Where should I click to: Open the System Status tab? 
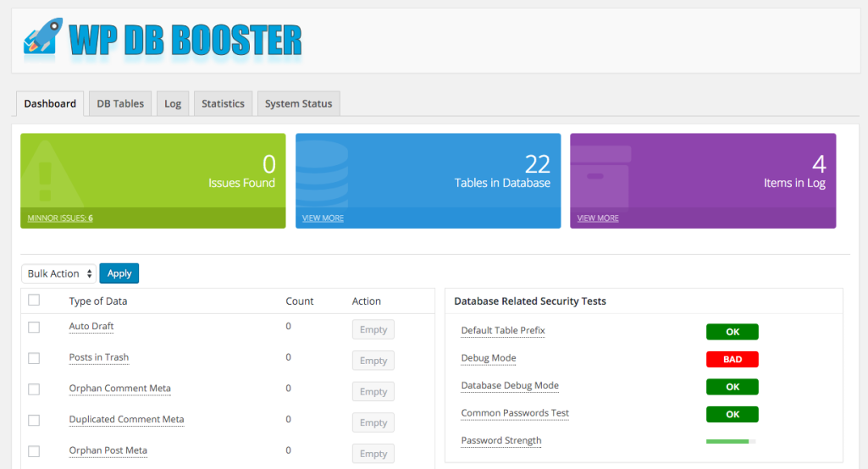point(298,103)
